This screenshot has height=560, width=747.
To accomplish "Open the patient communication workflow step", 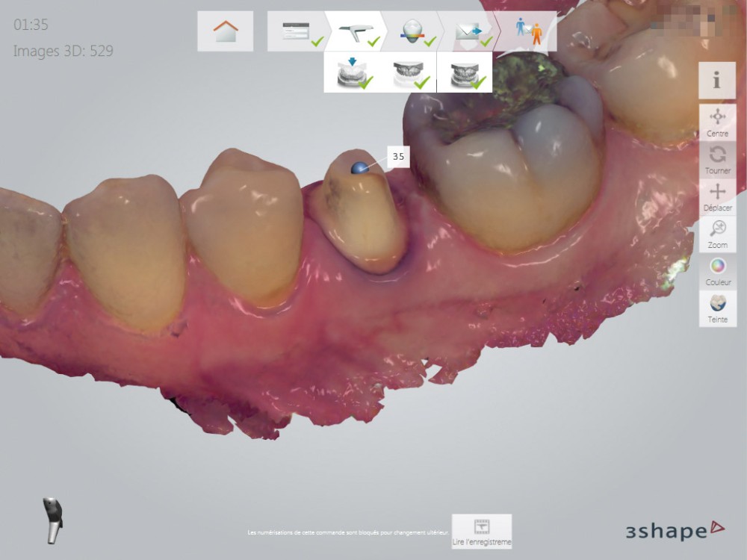I will pyautogui.click(x=527, y=31).
